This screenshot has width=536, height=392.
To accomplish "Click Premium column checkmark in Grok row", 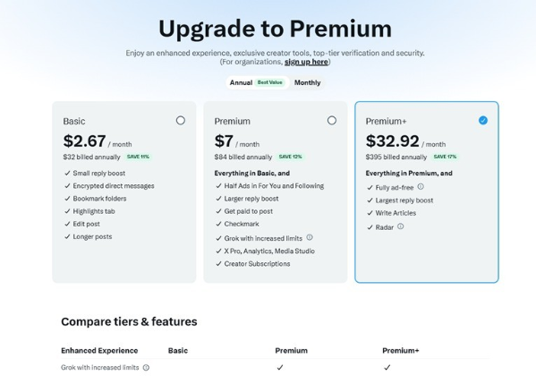I will coord(280,368).
